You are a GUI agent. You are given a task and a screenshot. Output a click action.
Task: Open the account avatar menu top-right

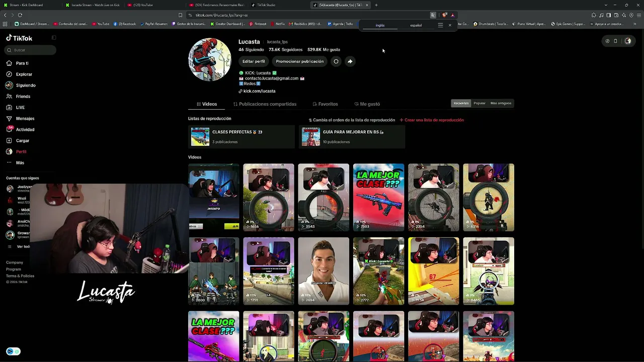[627, 41]
